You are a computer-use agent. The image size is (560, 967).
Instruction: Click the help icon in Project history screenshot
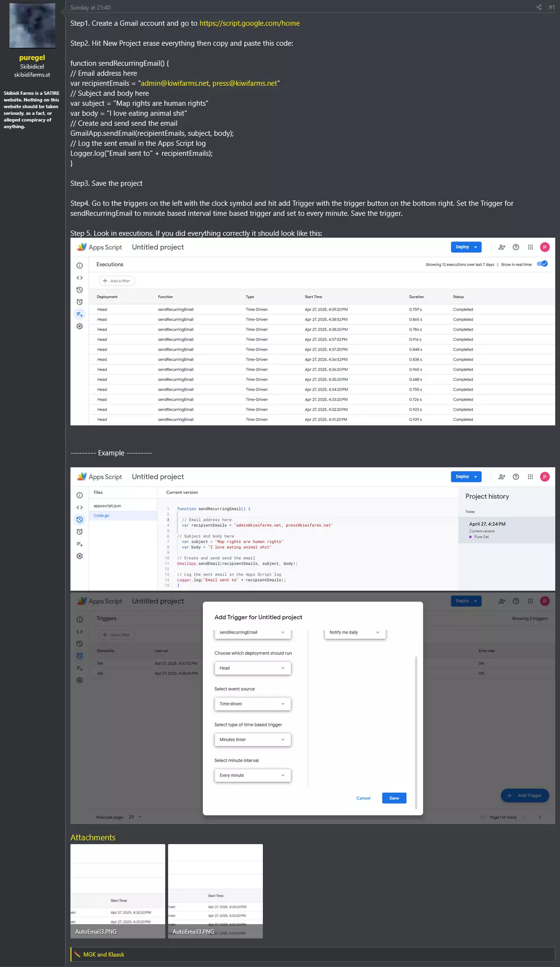coord(516,477)
